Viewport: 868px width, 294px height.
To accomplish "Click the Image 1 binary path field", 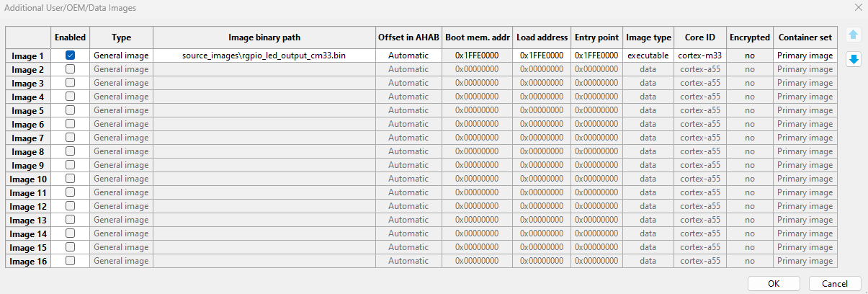I will pos(264,55).
